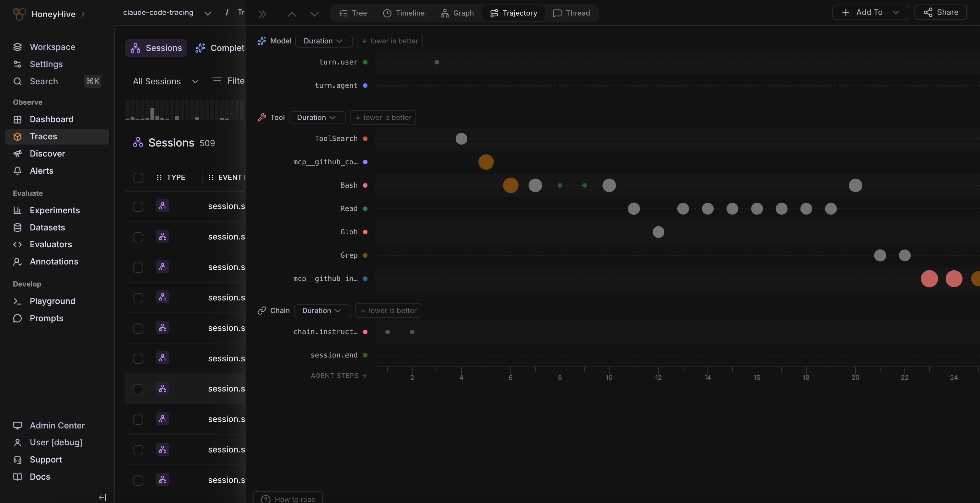Click the Filter lines icon
Screen dimensions: 980x503
[217, 81]
